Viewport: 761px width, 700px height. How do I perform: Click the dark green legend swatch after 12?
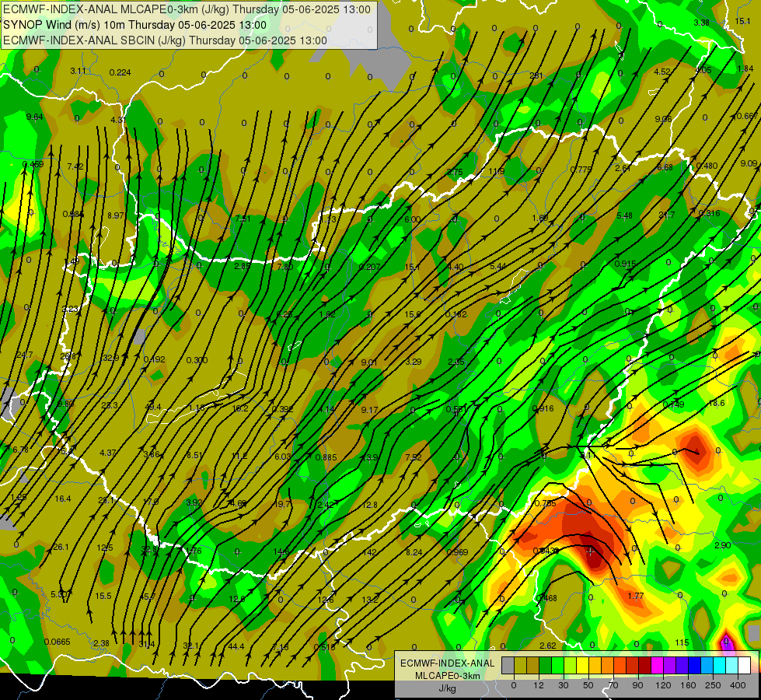click(x=546, y=665)
